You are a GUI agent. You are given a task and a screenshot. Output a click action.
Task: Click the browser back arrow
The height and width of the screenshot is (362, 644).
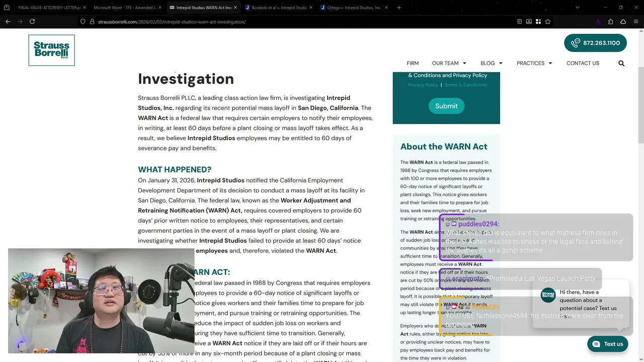coord(8,22)
